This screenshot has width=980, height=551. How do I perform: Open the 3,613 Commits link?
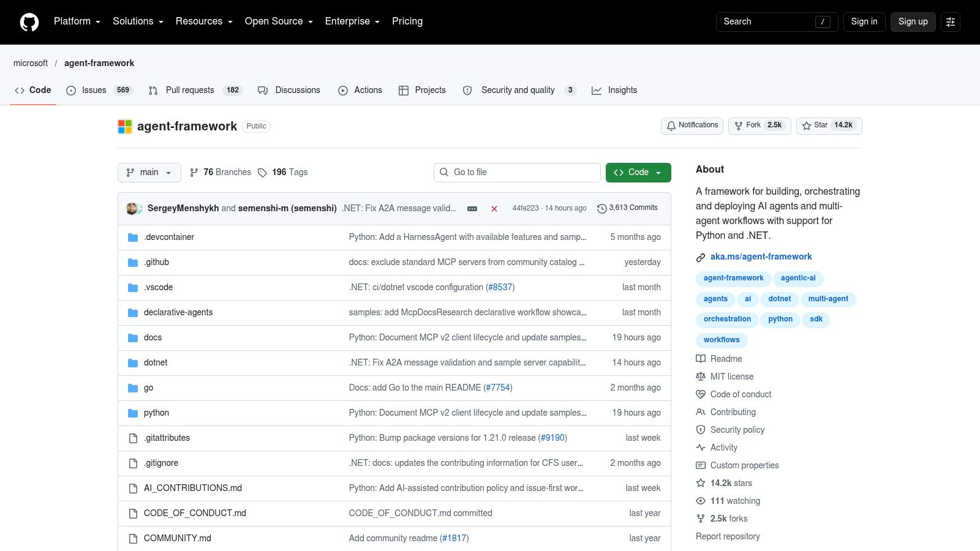pos(628,208)
